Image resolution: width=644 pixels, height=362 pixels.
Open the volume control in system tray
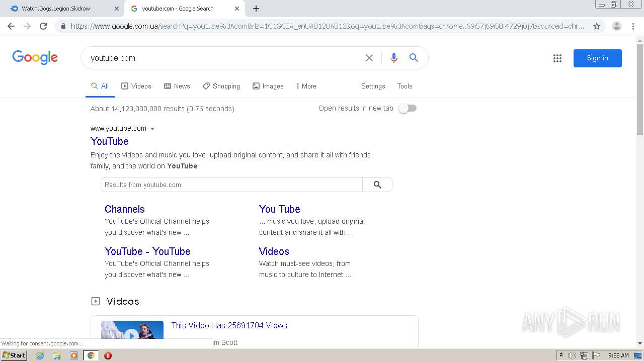point(572,355)
